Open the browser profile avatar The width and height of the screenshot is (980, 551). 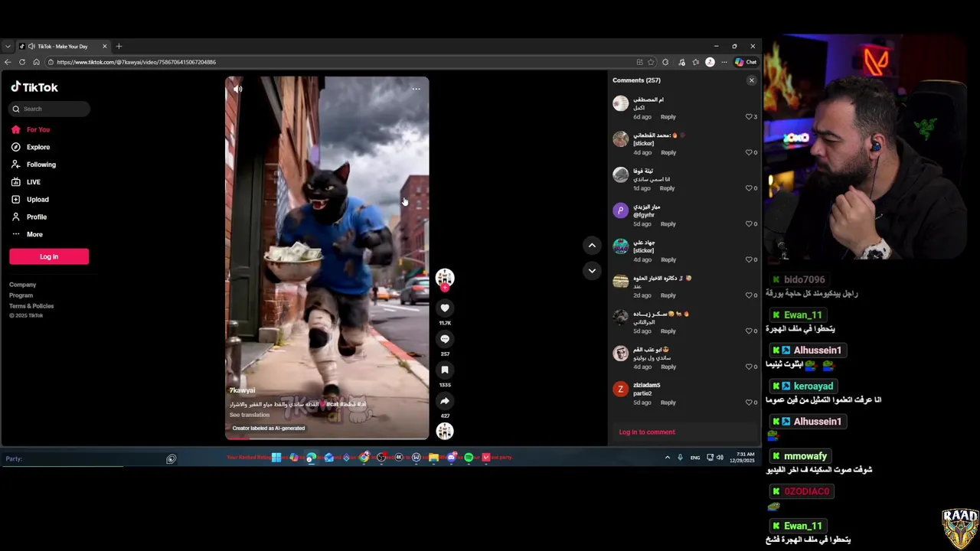(x=710, y=62)
